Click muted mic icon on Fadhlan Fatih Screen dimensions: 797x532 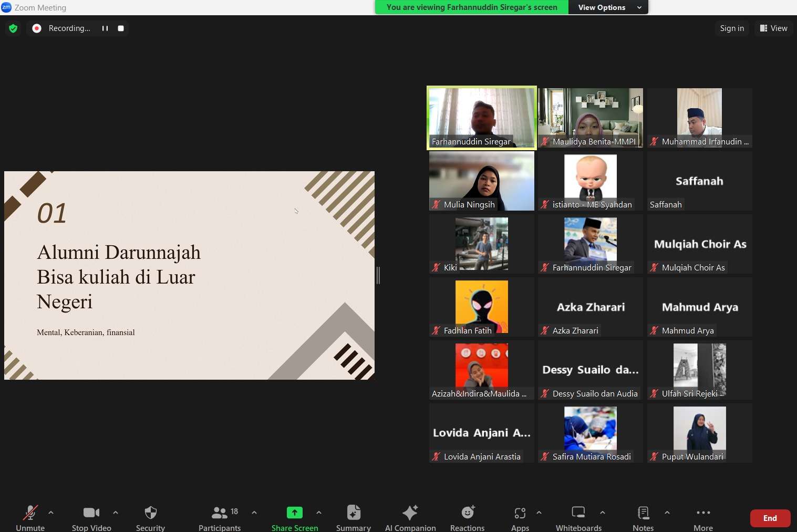(436, 330)
